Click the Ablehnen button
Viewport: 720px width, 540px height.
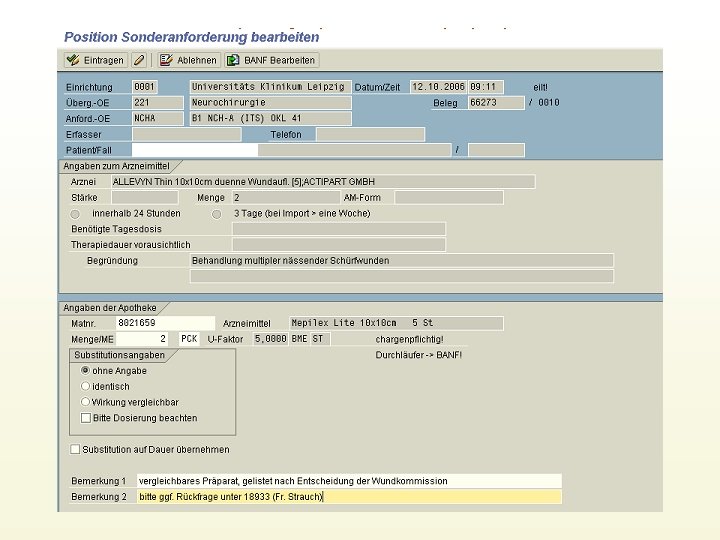coord(188,60)
